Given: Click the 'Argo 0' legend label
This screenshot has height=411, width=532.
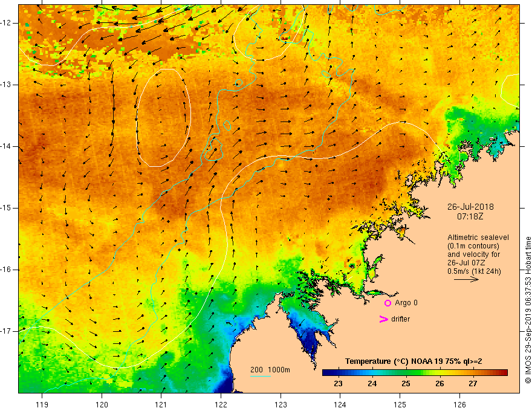Looking at the screenshot, I should point(406,303).
